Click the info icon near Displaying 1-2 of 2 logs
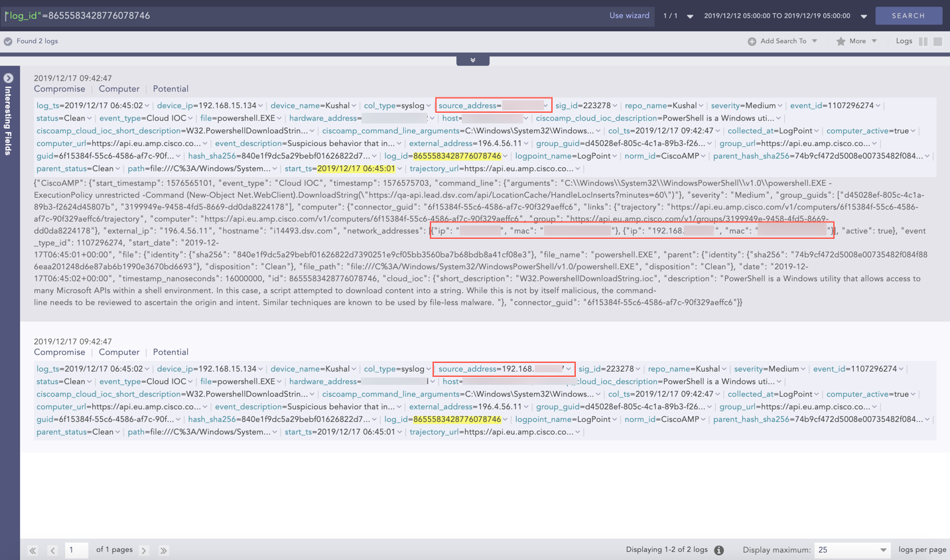This screenshot has width=950, height=560. pyautogui.click(x=718, y=549)
